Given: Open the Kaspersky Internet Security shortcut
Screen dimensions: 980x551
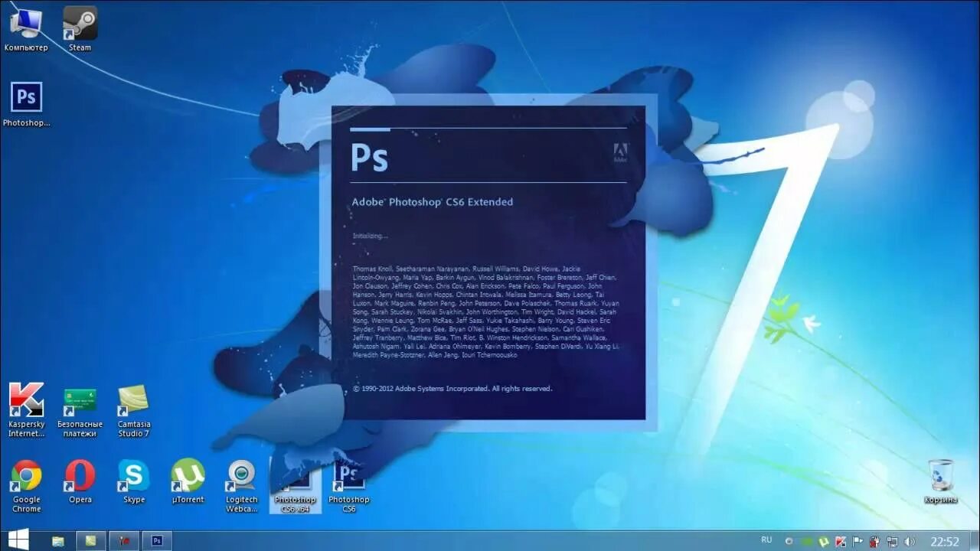Looking at the screenshot, I should [x=26, y=410].
